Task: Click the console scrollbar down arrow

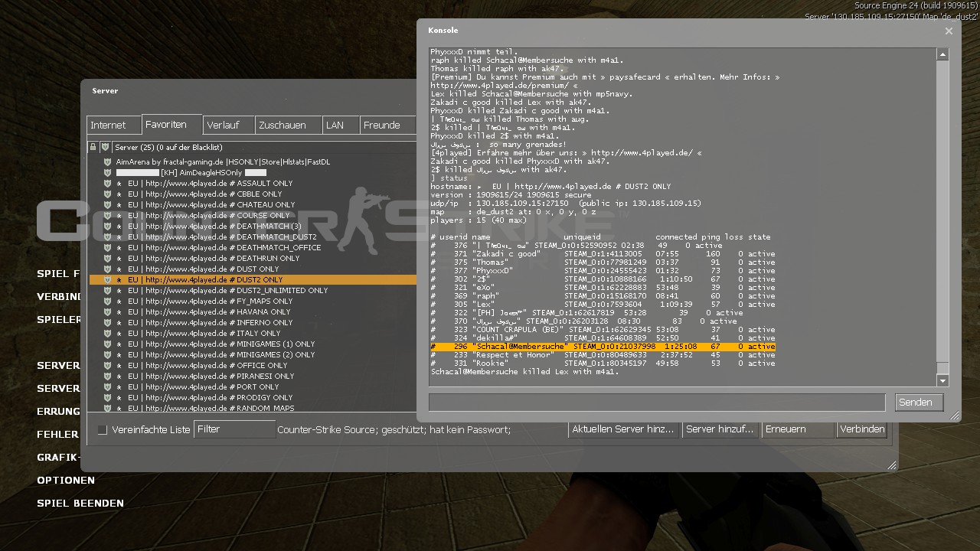Action: click(x=942, y=380)
